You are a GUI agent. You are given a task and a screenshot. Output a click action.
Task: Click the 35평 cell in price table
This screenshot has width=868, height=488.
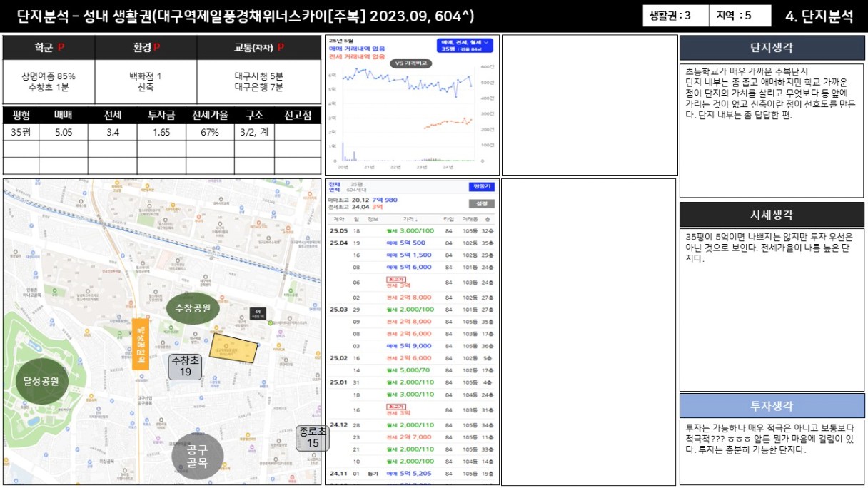point(21,132)
